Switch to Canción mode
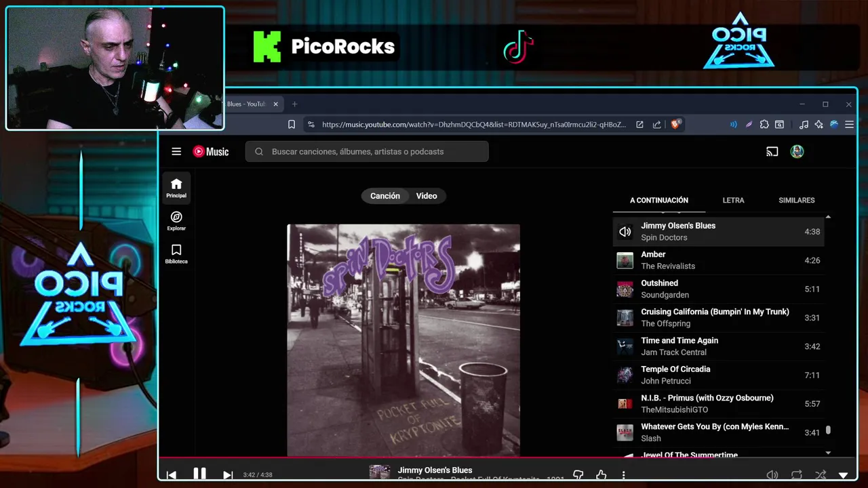Viewport: 868px width, 488px height. point(385,196)
